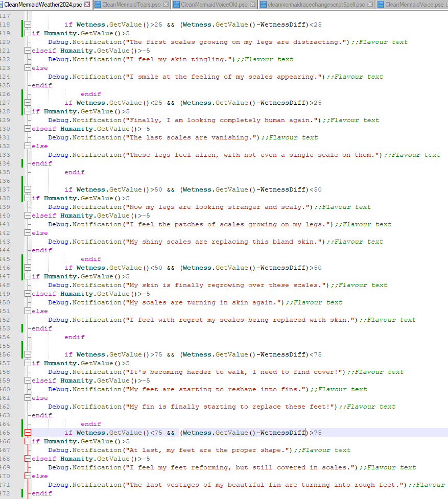Click the save-state disk icon on CleanMermaidTears.psc tab

tap(98, 5)
